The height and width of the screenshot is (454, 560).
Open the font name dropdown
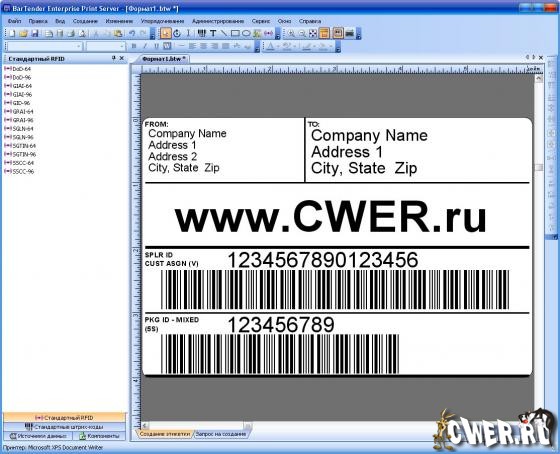tap(44, 46)
